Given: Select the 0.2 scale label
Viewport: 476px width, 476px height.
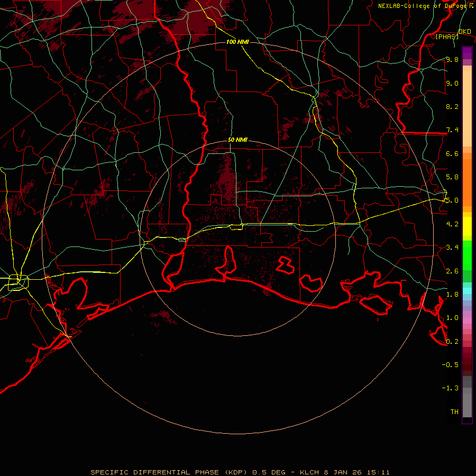Looking at the screenshot, I should tap(452, 342).
